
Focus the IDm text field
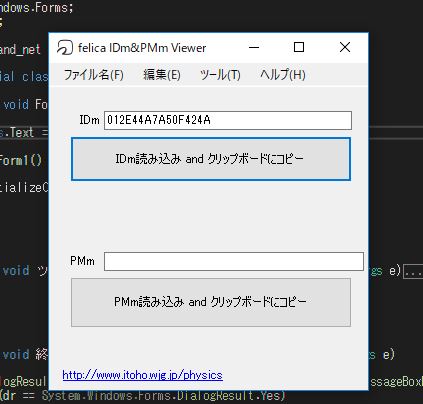point(228,120)
